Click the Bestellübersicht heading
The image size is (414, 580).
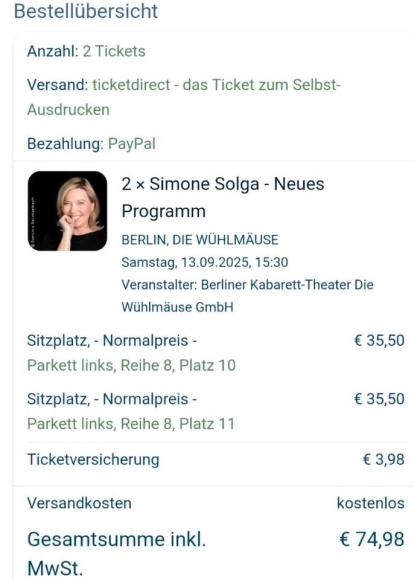pyautogui.click(x=86, y=11)
